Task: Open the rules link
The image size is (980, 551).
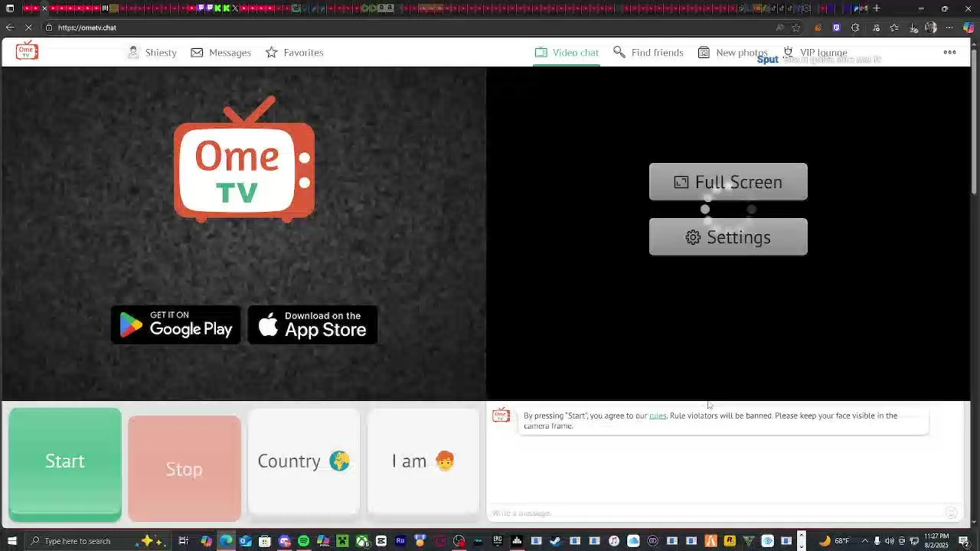Action: (658, 416)
